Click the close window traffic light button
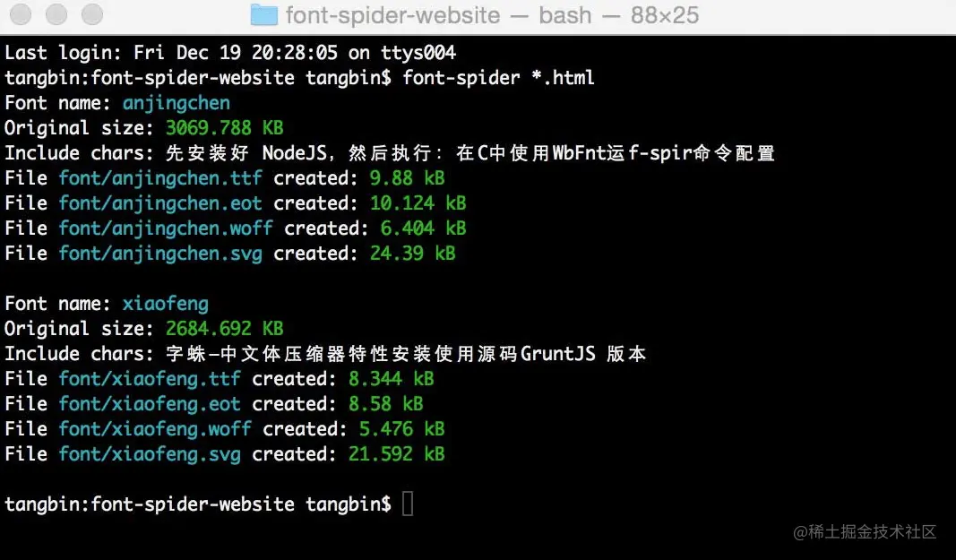 tap(20, 14)
